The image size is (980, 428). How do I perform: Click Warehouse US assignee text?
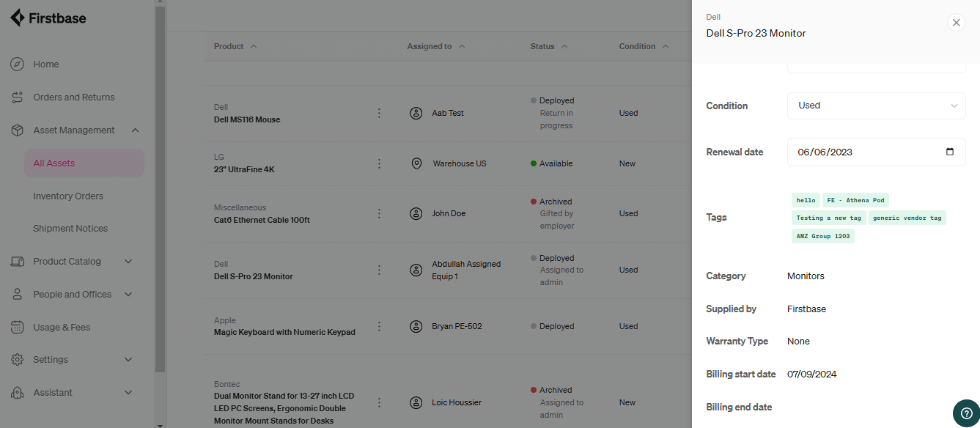[x=460, y=163]
